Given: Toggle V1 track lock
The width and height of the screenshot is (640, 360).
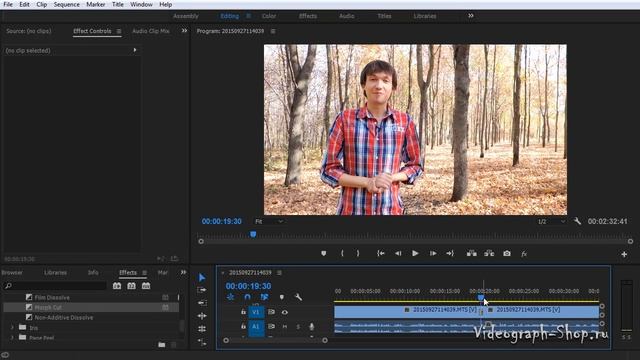Looking at the screenshot, I should [x=243, y=312].
